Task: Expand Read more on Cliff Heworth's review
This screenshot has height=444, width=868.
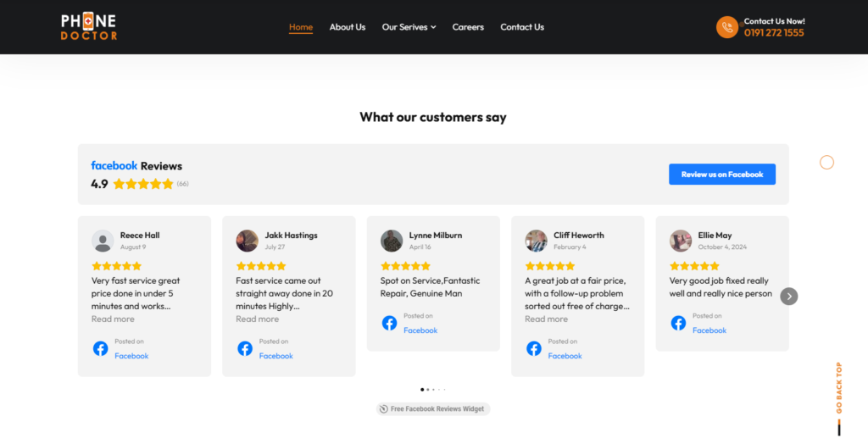Action: tap(546, 319)
